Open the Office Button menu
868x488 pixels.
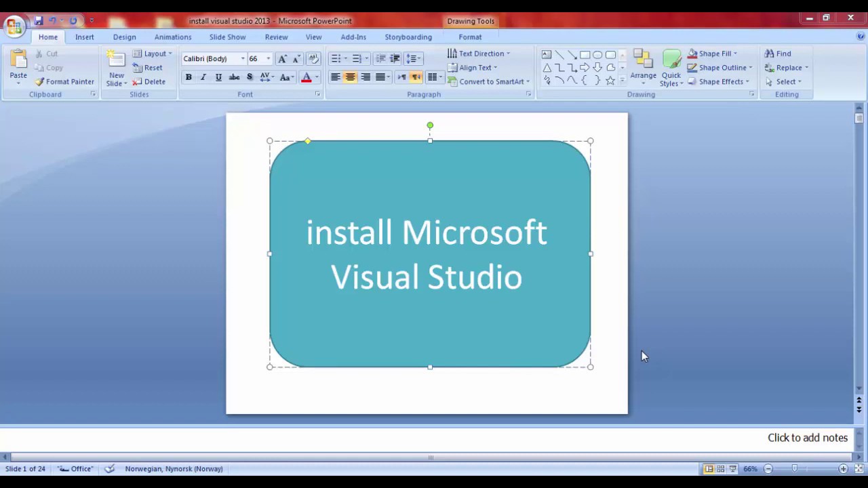pos(14,26)
